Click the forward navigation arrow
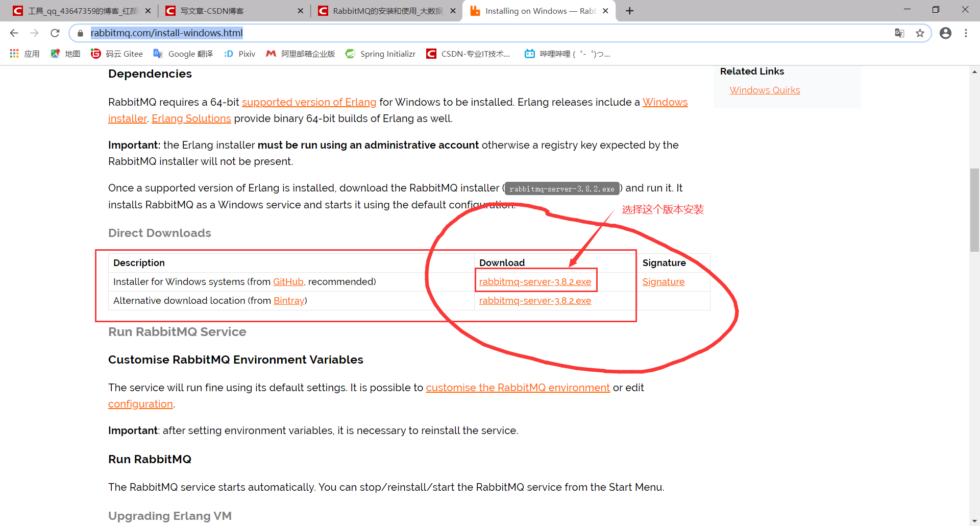The height and width of the screenshot is (526, 980). (34, 33)
